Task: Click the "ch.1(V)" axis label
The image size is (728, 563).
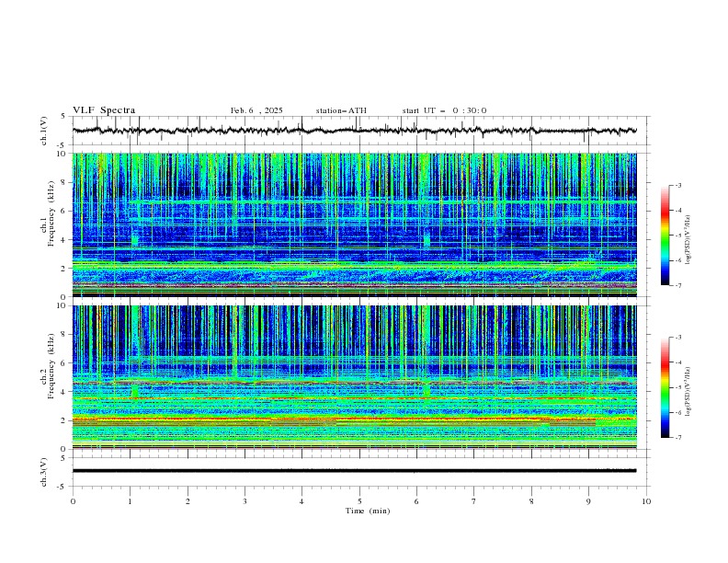Action: pyautogui.click(x=44, y=131)
